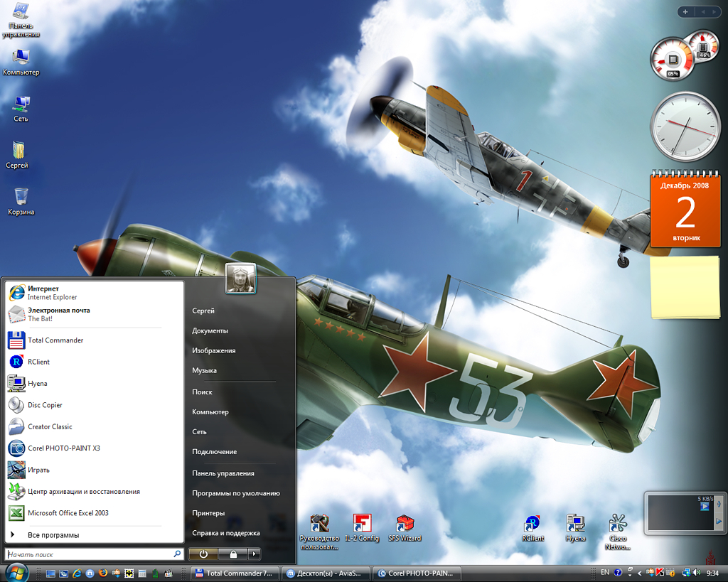This screenshot has width=728, height=582.
Task: Open Изображения from the Start menu
Action: coord(213,350)
